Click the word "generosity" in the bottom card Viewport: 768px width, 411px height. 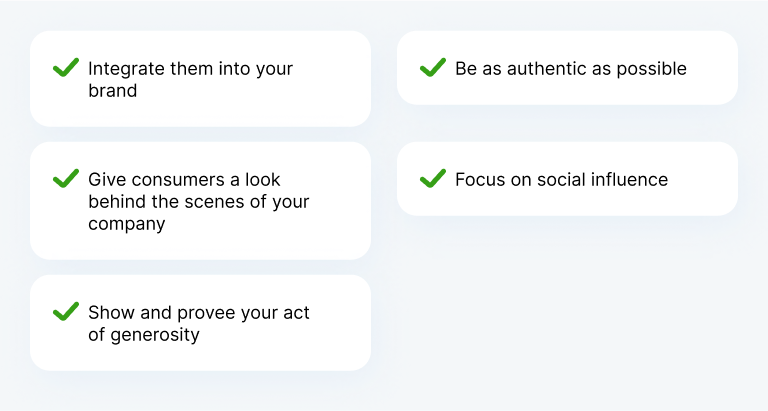(155, 336)
